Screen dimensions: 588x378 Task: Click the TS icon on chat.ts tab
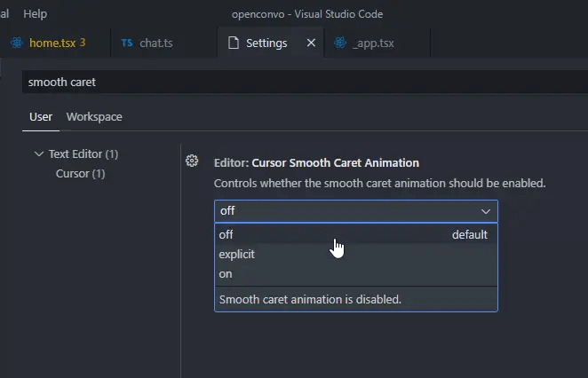point(127,43)
